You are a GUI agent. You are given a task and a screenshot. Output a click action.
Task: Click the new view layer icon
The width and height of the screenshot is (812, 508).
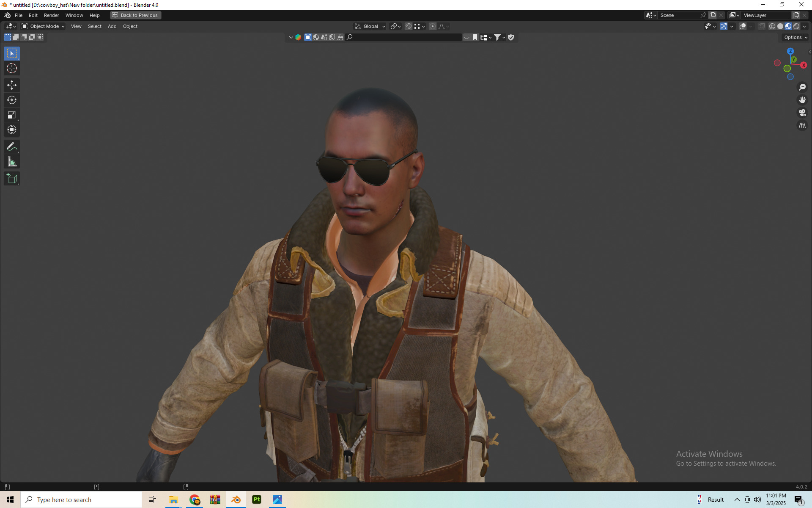click(x=796, y=15)
